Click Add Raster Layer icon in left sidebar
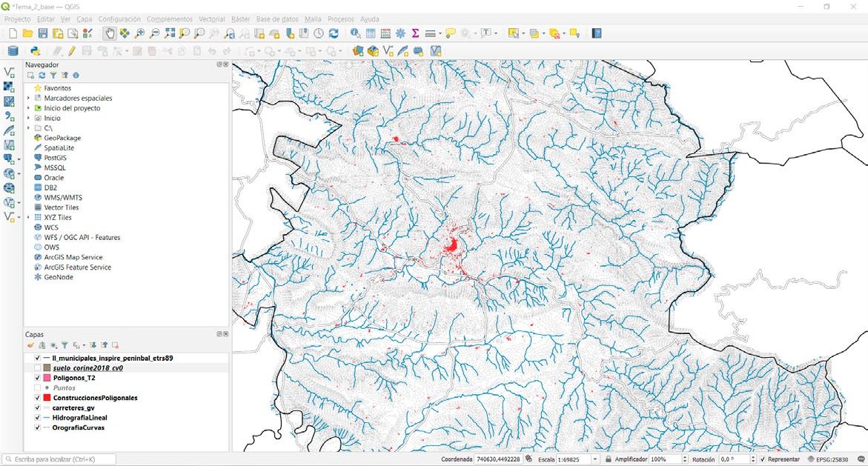Screen dimensions: 868x466 pos(9,87)
